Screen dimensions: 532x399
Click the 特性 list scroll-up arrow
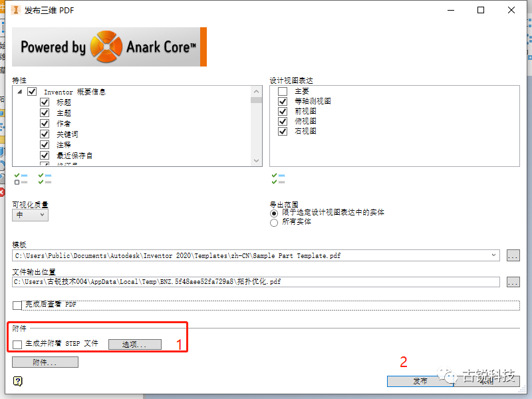[257, 92]
